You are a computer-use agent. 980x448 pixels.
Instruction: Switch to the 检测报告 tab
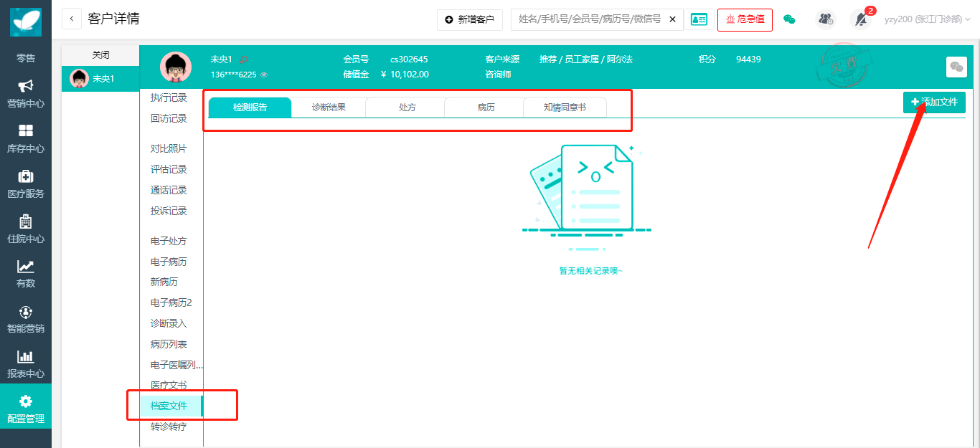250,108
